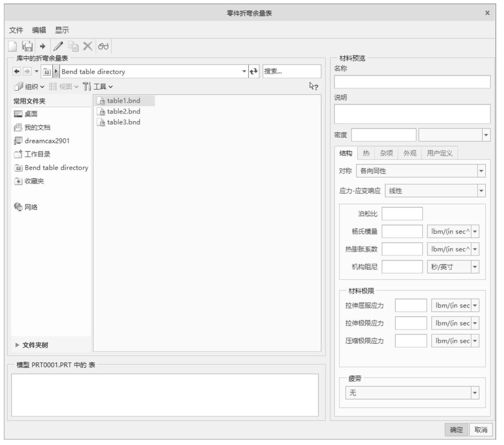Click the context help cursor icon
504x445 pixels.
coord(314,86)
